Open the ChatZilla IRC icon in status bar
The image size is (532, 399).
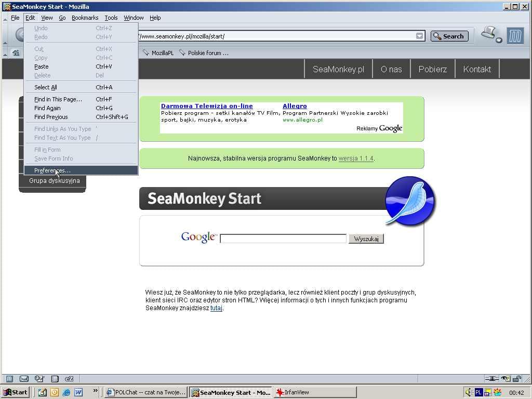(69, 379)
